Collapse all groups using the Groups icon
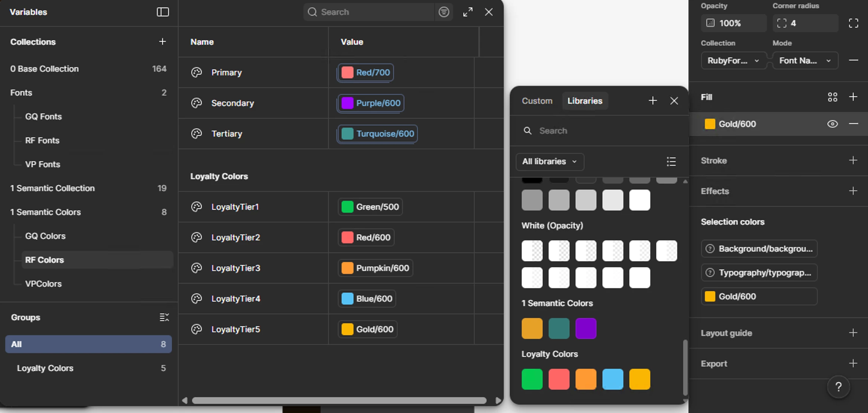 coord(164,317)
